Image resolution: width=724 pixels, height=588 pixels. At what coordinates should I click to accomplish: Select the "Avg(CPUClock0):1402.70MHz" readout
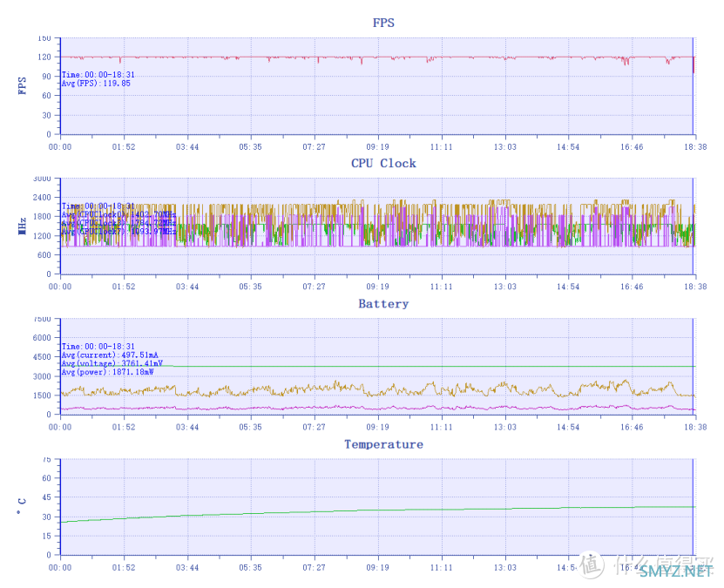(x=118, y=214)
